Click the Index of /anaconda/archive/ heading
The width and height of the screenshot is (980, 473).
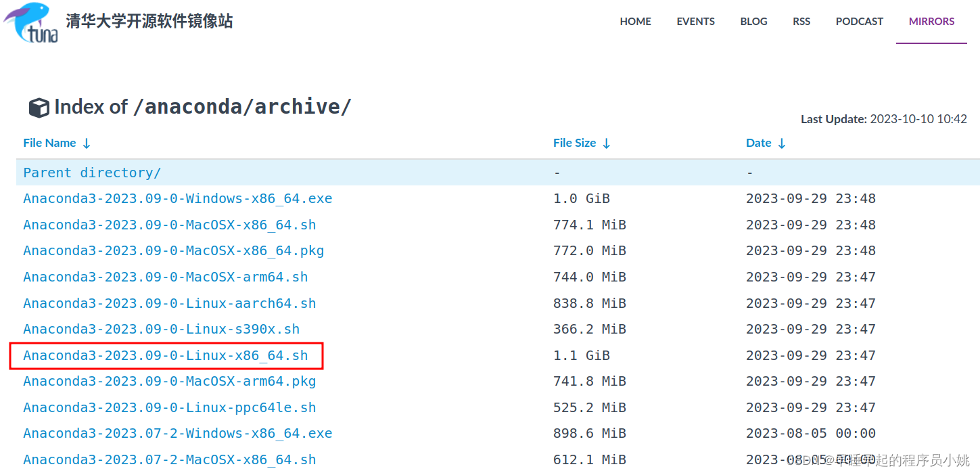[x=203, y=107]
